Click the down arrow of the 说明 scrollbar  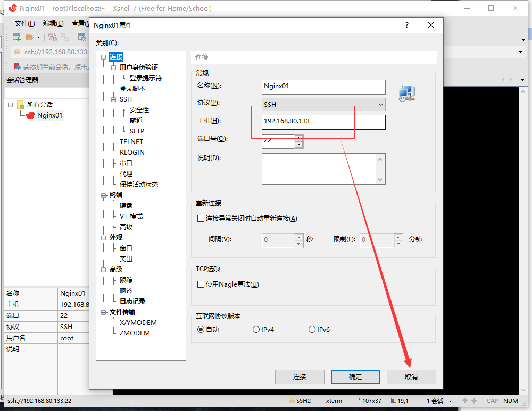pos(380,180)
